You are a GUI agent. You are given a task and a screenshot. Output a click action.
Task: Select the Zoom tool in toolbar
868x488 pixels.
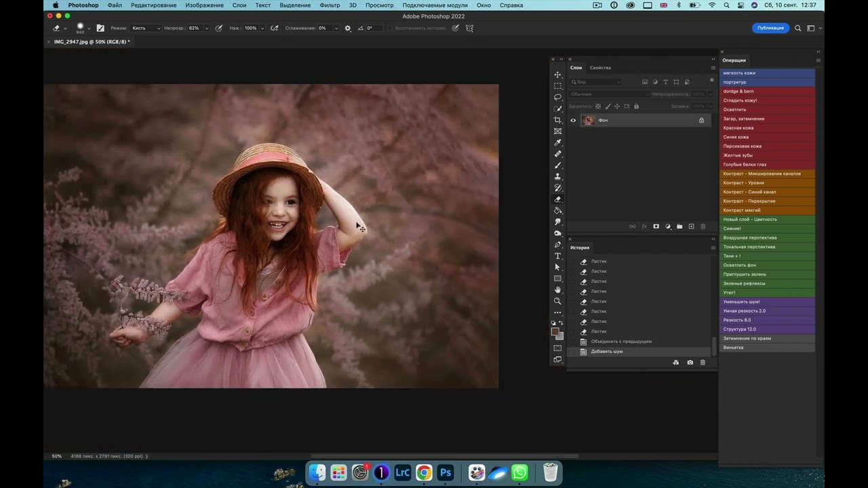[x=557, y=301]
